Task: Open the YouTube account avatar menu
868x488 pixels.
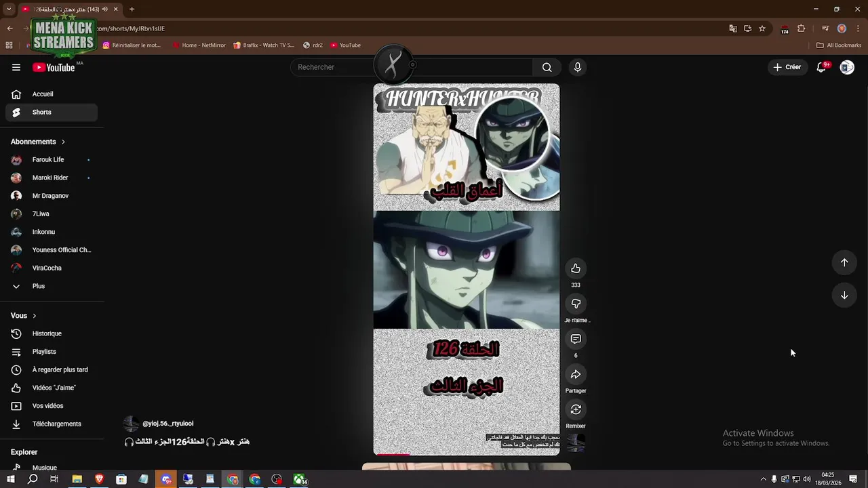Action: (847, 67)
